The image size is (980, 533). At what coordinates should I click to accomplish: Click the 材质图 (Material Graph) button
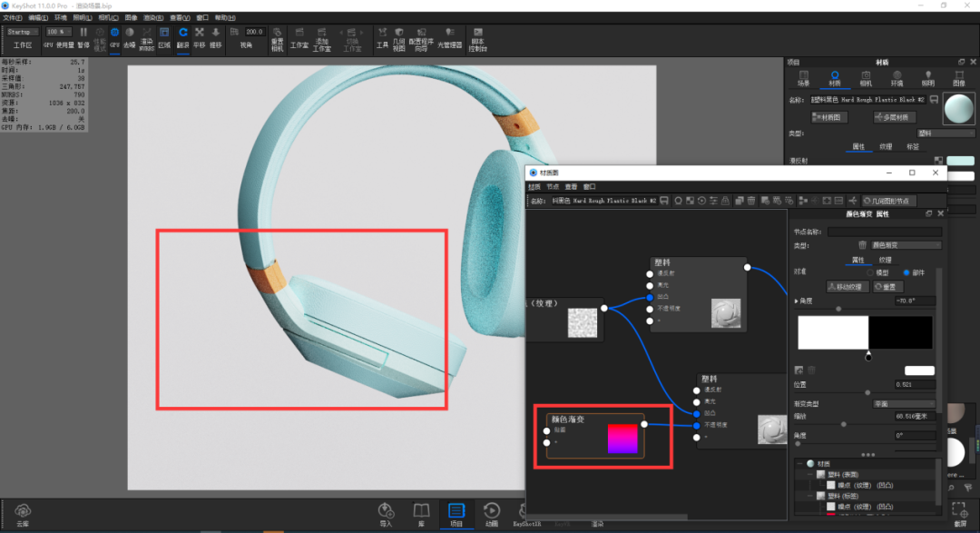829,118
